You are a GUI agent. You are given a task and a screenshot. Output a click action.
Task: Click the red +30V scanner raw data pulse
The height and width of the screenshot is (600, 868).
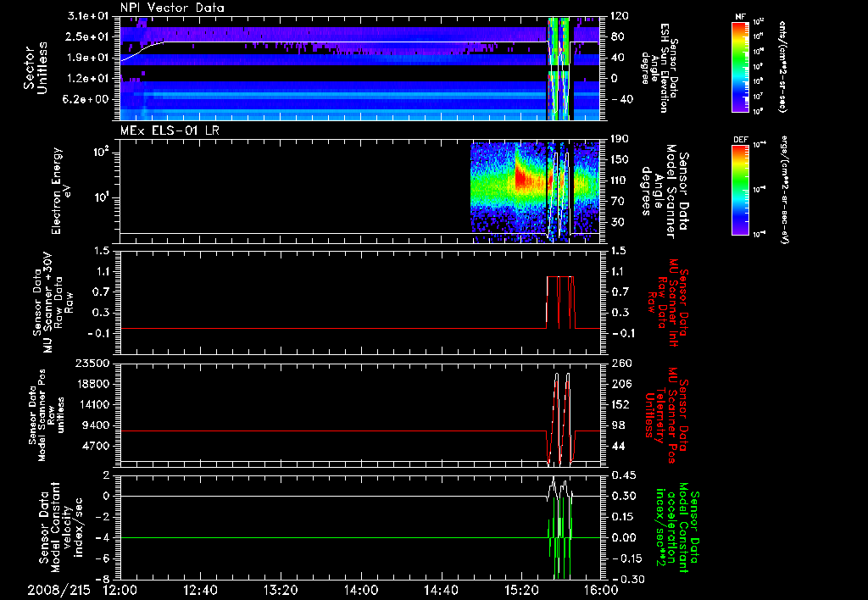561,303
